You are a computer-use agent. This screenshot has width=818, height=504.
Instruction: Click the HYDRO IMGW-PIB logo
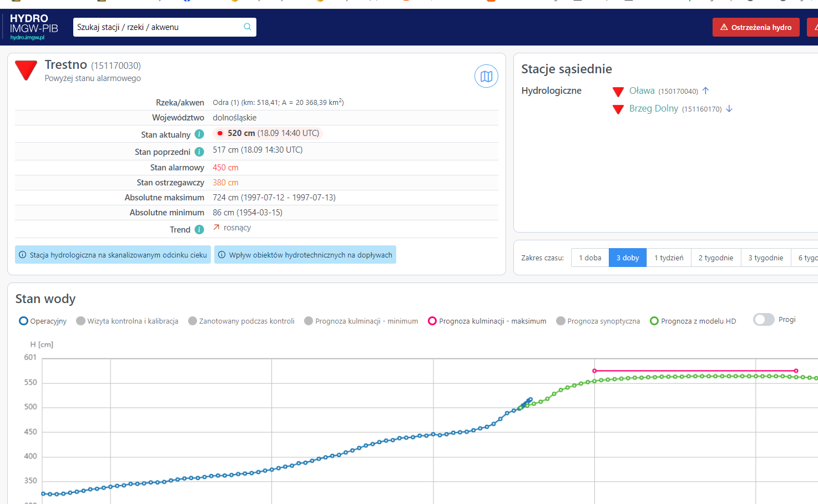tap(34, 27)
